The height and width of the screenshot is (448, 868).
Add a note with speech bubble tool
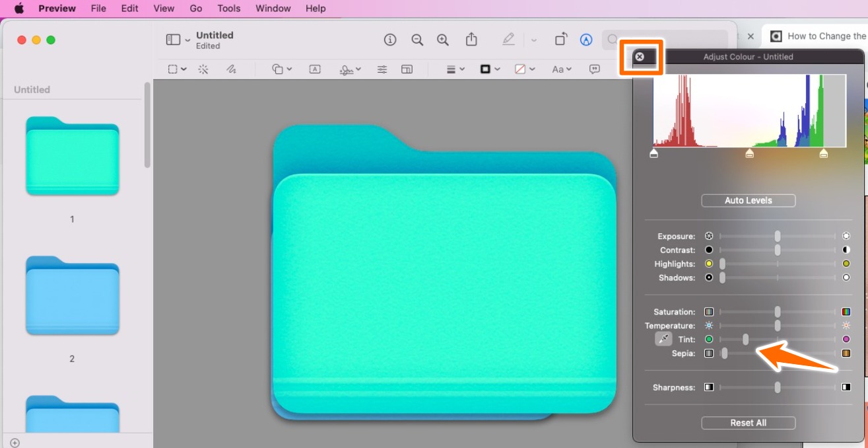point(595,69)
